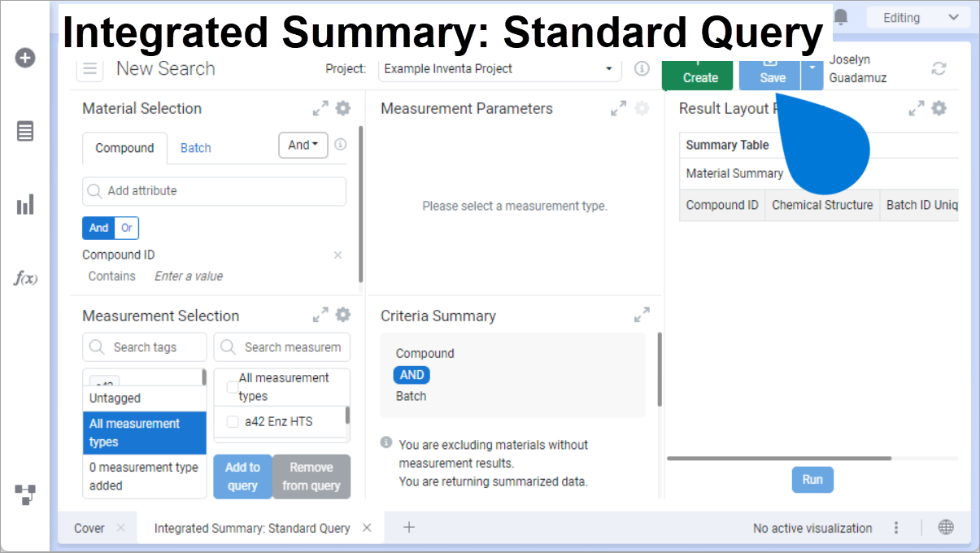Open the Save button's dropdown arrow

(x=811, y=74)
